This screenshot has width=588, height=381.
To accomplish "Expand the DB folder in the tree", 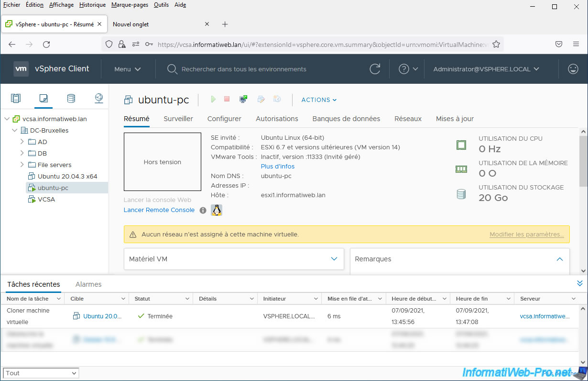I will [x=22, y=153].
